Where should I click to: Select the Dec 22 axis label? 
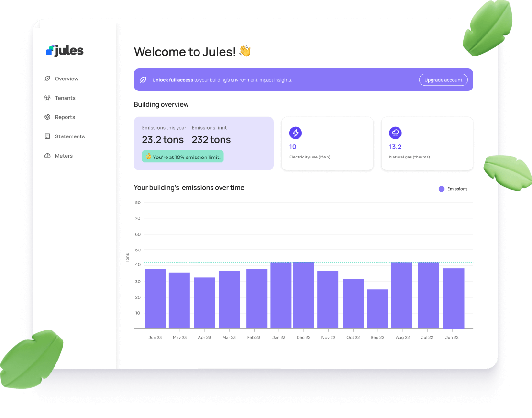(303, 337)
